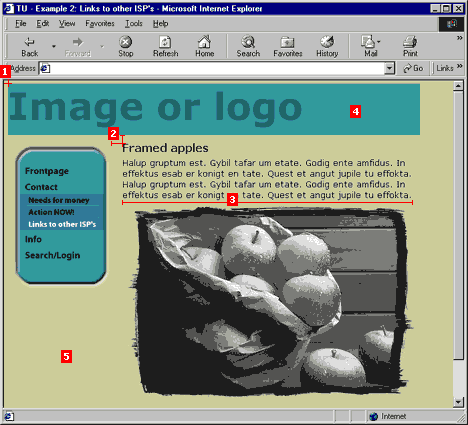The width and height of the screenshot is (468, 425).
Task: Refresh the current page
Action: coord(165,47)
